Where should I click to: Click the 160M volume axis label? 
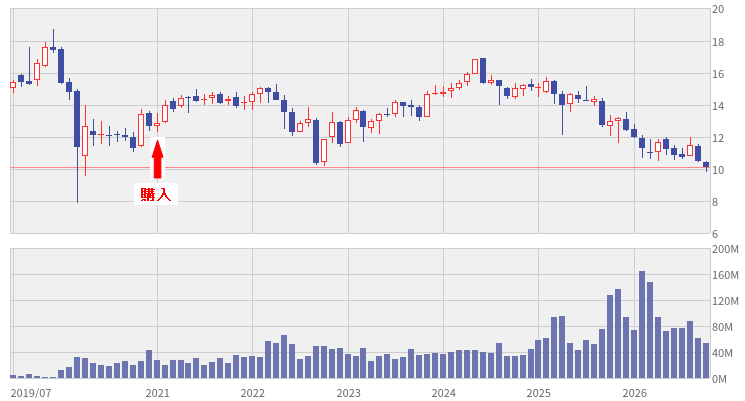(x=725, y=275)
